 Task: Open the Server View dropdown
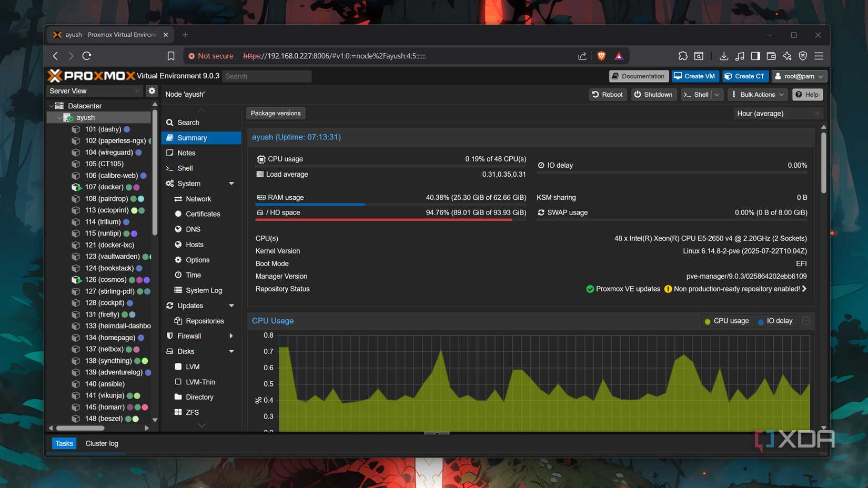pos(95,91)
